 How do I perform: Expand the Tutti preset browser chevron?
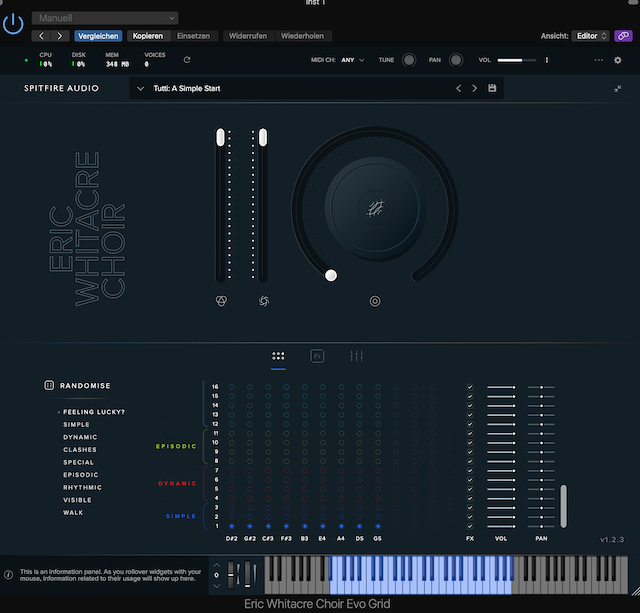140,89
